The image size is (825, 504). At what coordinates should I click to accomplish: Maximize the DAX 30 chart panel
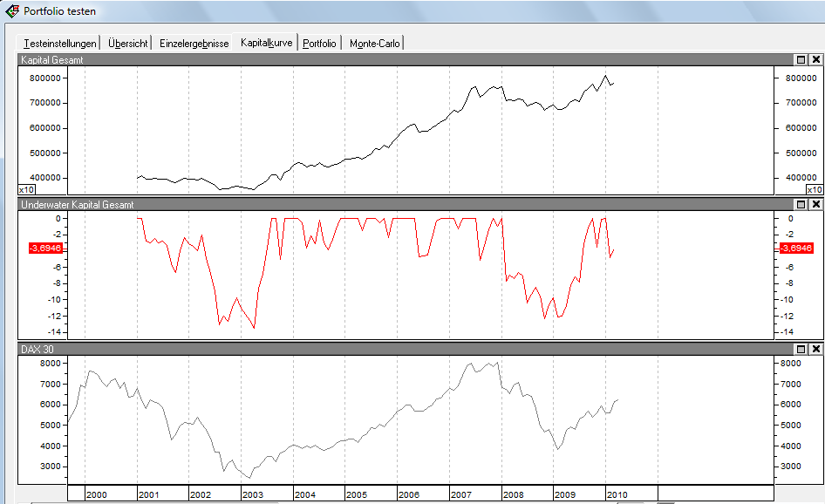801,349
